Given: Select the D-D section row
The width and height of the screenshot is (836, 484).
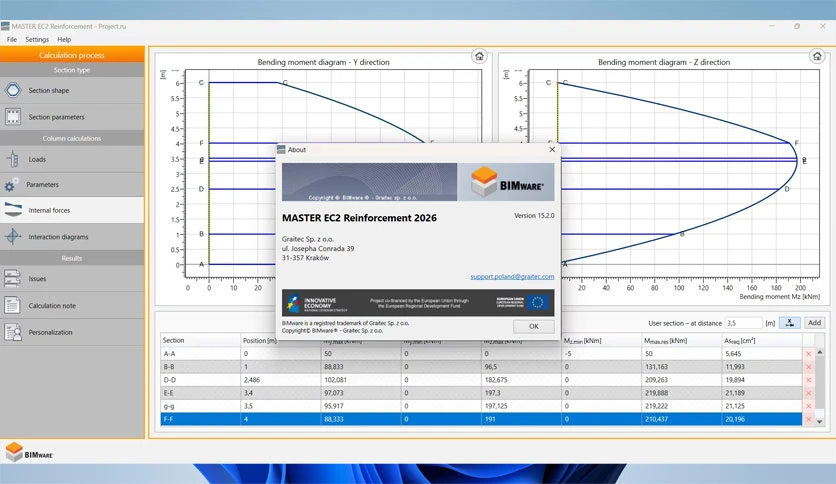Looking at the screenshot, I should click(x=481, y=380).
